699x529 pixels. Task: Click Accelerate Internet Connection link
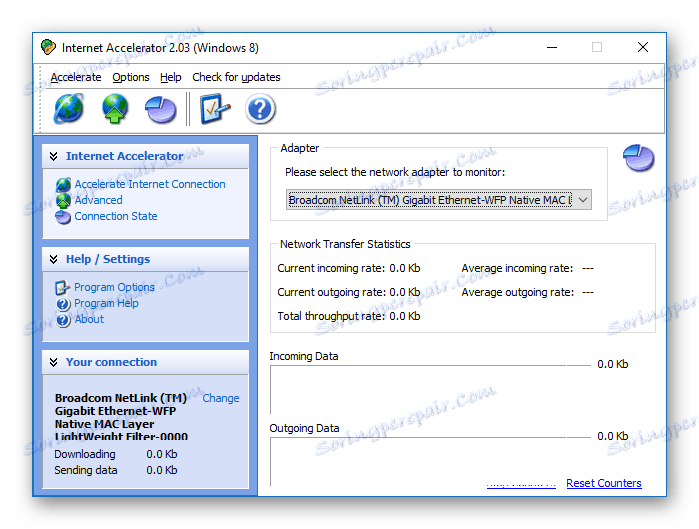point(150,184)
